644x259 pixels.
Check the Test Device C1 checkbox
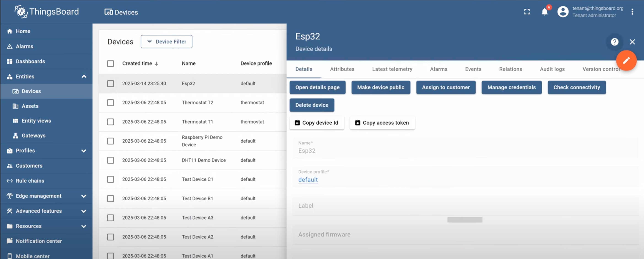[111, 179]
